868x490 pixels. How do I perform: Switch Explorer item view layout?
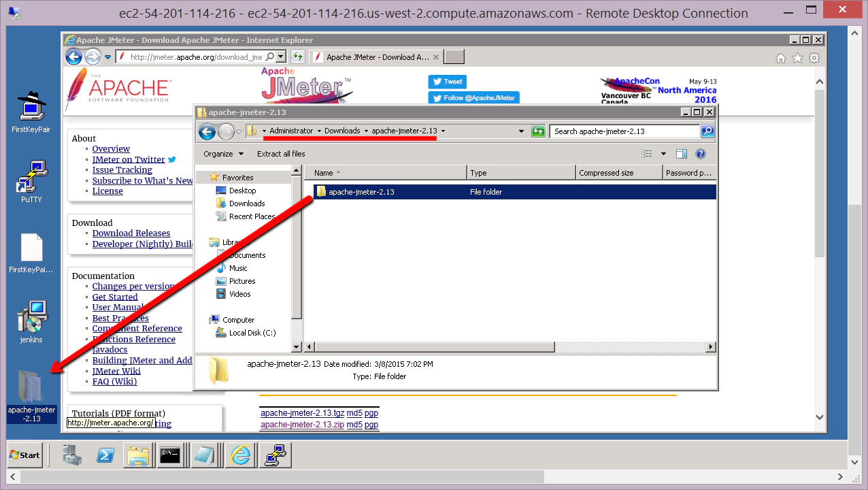[x=647, y=153]
